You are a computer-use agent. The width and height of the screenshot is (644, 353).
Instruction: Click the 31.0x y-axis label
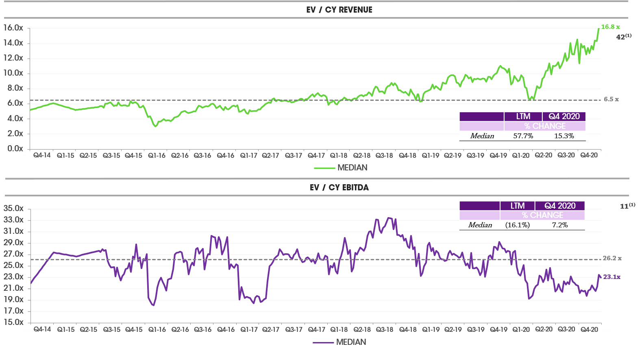click(x=13, y=231)
